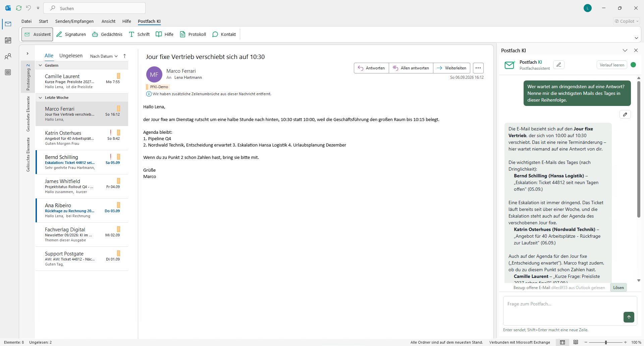
Task: Click the Antworten button
Action: tap(371, 68)
